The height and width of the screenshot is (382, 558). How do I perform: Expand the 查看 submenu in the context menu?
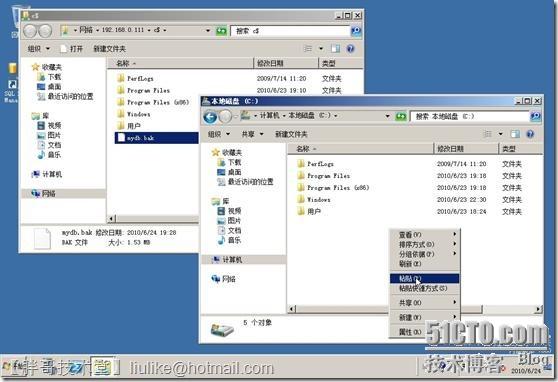coord(425,234)
